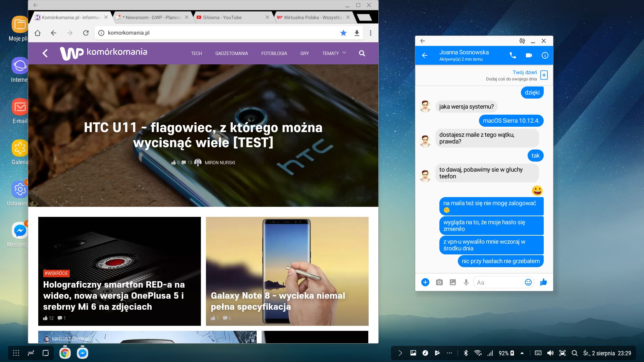This screenshot has height=362, width=644.
Task: Go to browser home page
Action: pyautogui.click(x=38, y=33)
